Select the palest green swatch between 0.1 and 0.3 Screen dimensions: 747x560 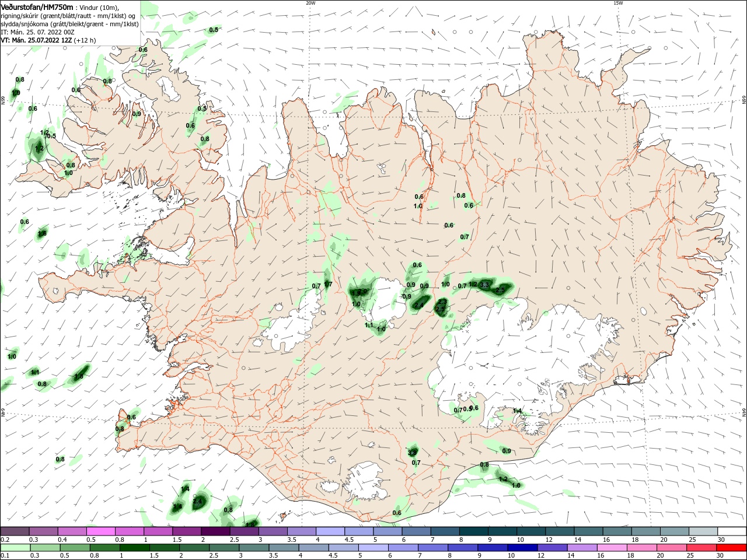[x=16, y=547]
